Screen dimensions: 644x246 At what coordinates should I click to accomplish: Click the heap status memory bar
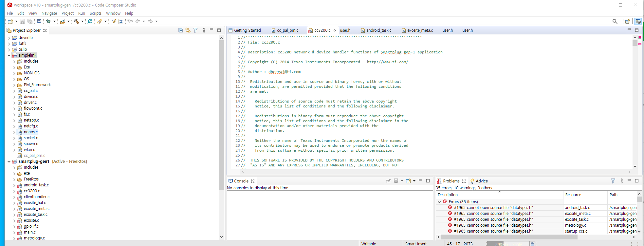pos(508,244)
